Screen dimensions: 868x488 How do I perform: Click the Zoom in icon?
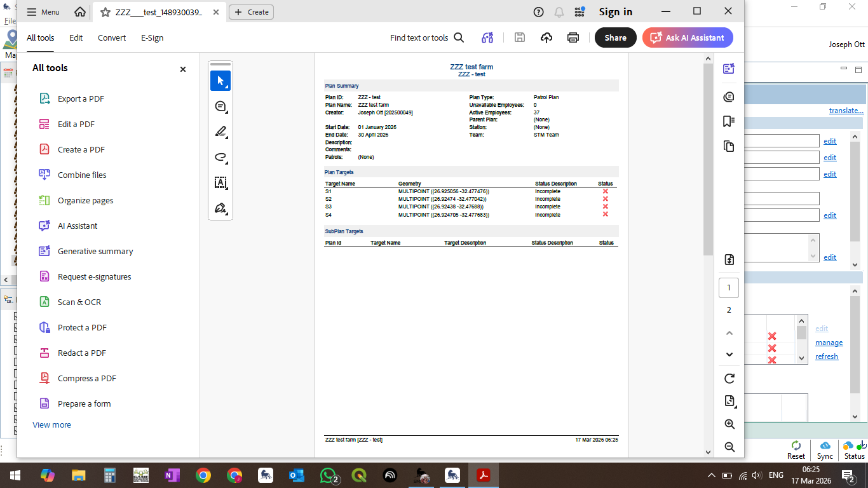click(x=729, y=424)
